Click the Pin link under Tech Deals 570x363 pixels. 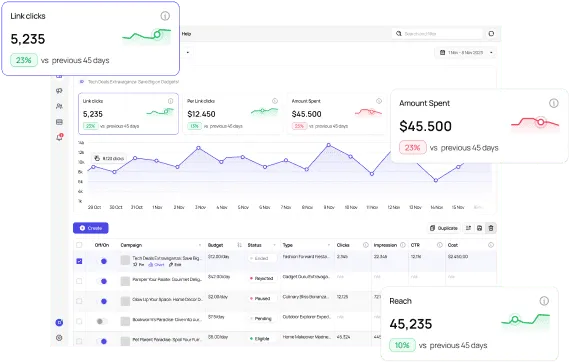pos(139,265)
